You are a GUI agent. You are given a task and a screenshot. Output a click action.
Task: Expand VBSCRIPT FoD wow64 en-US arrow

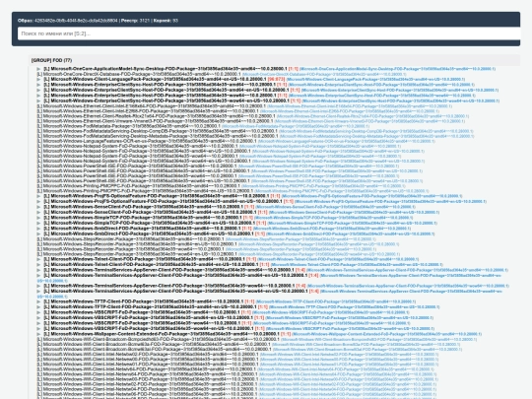38,328
